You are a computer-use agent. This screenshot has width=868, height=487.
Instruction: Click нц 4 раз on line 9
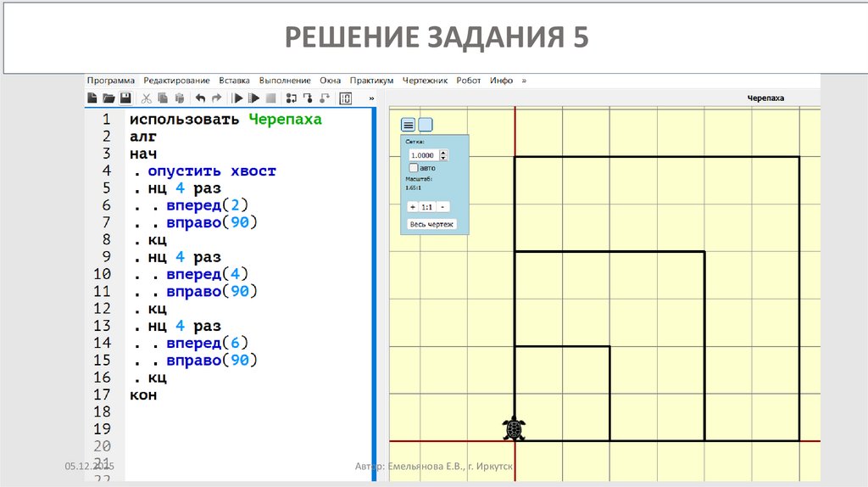[184, 257]
